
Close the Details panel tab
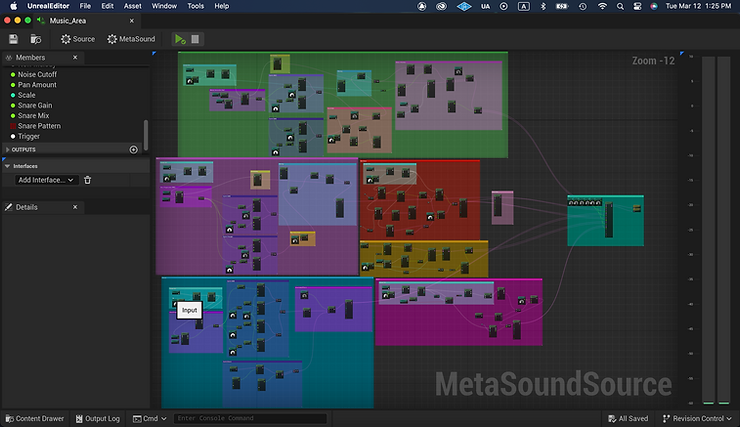(x=75, y=207)
